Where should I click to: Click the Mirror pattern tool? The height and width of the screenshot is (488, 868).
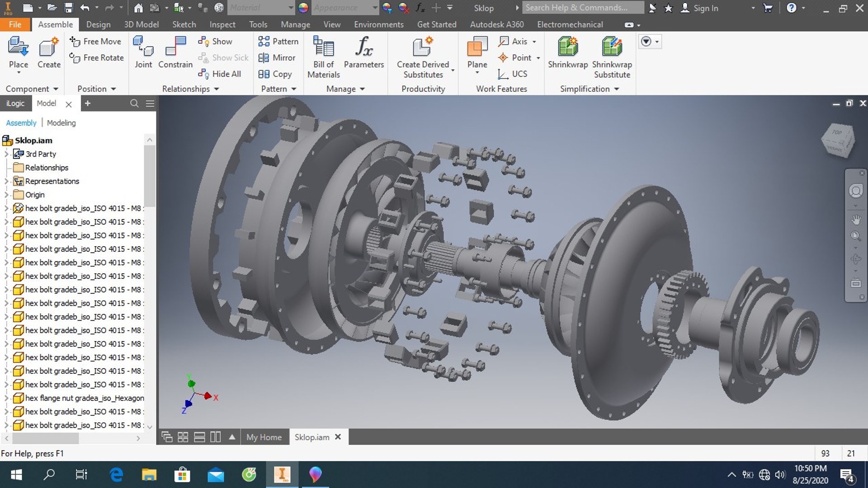click(276, 57)
